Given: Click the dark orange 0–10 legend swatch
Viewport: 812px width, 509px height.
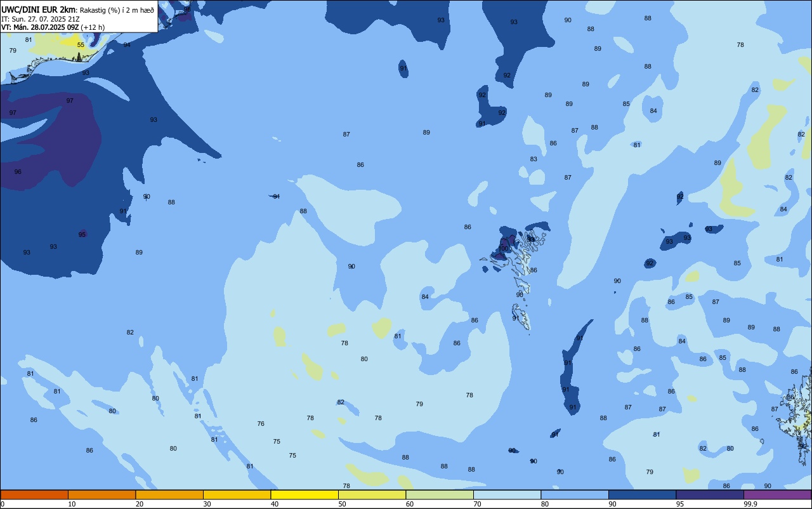Looking at the screenshot, I should point(34,494).
